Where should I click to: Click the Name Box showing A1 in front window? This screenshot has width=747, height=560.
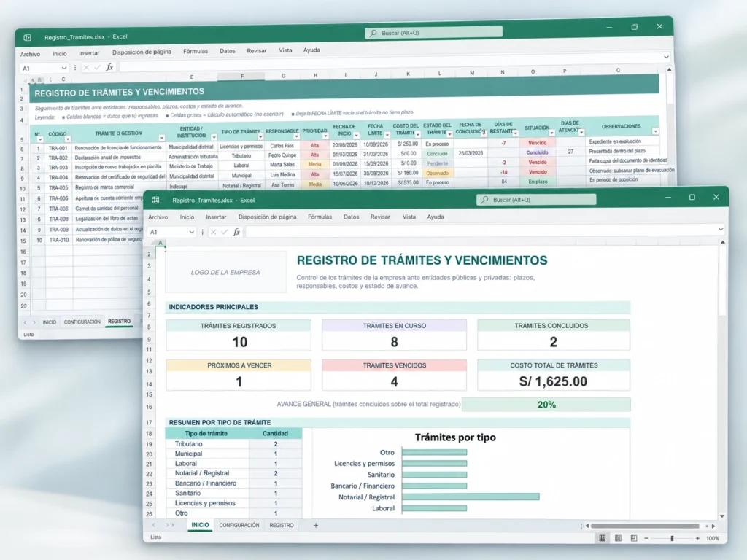(171, 232)
